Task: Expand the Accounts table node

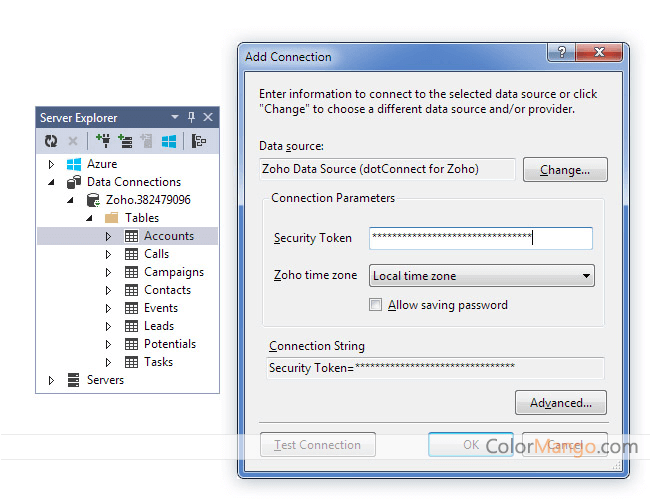Action: [x=108, y=236]
